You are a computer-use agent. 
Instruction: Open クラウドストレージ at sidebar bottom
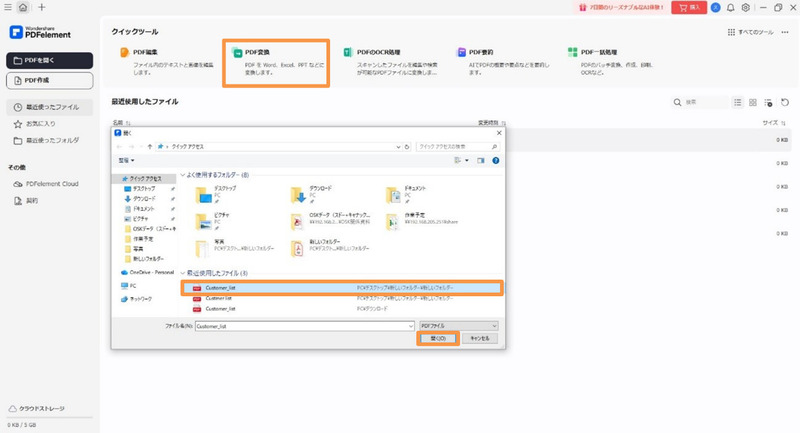[x=37, y=409]
